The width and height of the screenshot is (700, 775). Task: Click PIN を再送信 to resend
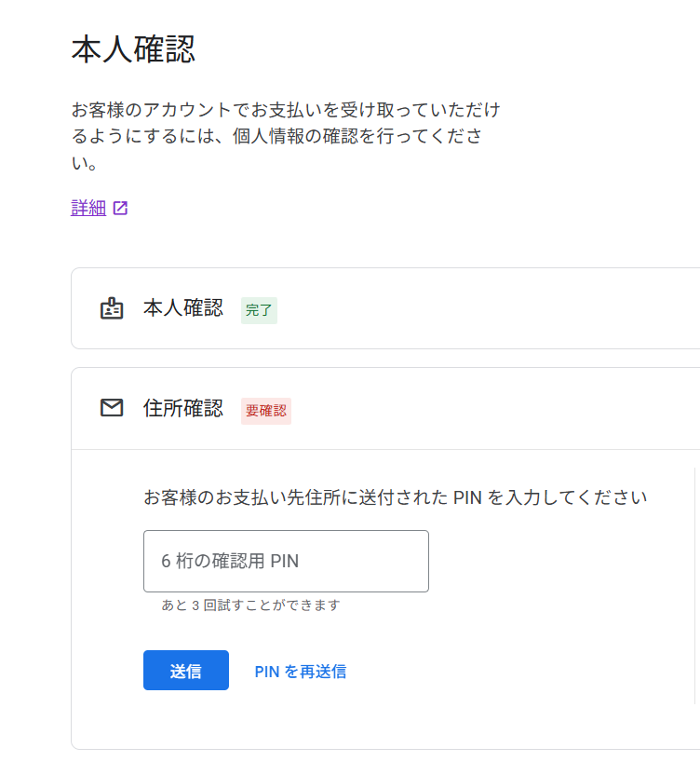[x=300, y=672]
